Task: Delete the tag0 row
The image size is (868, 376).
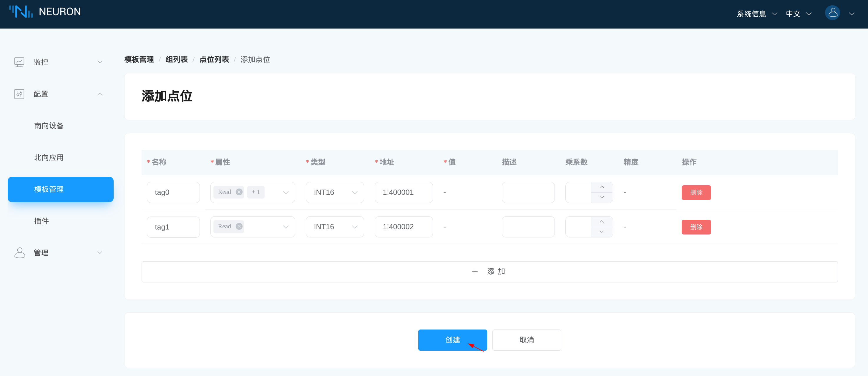Action: point(696,192)
